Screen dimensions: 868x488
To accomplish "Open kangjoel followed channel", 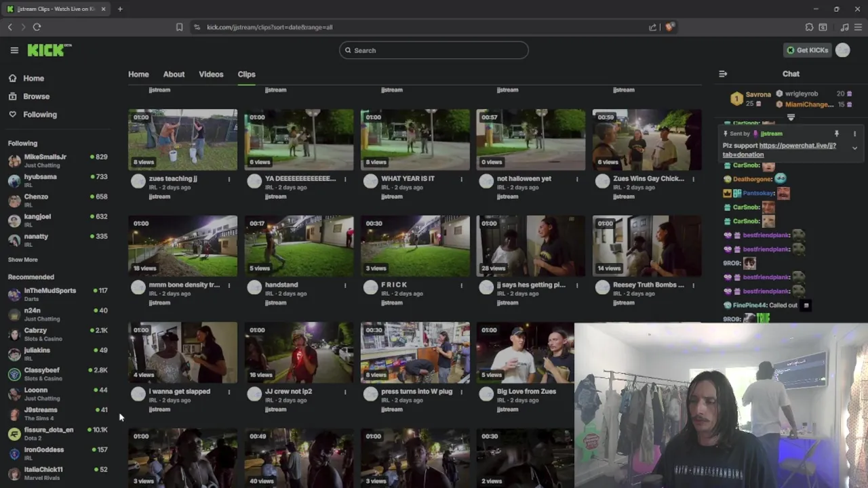I will [x=58, y=220].
